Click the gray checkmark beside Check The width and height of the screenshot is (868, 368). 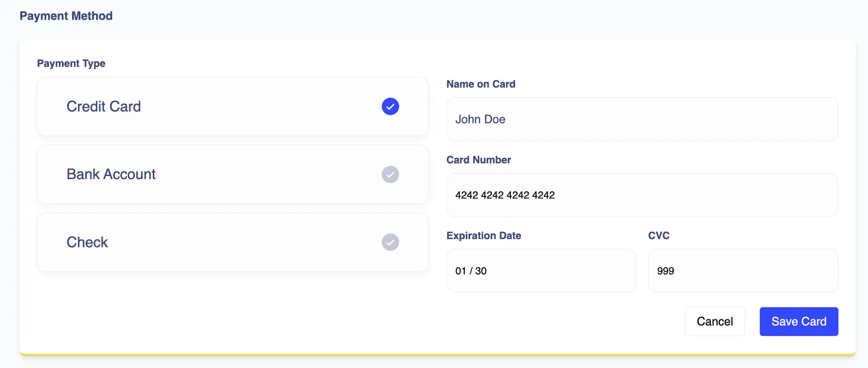[390, 242]
